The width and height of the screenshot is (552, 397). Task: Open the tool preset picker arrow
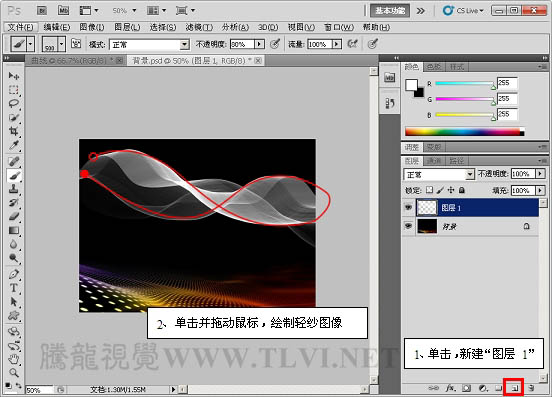31,44
